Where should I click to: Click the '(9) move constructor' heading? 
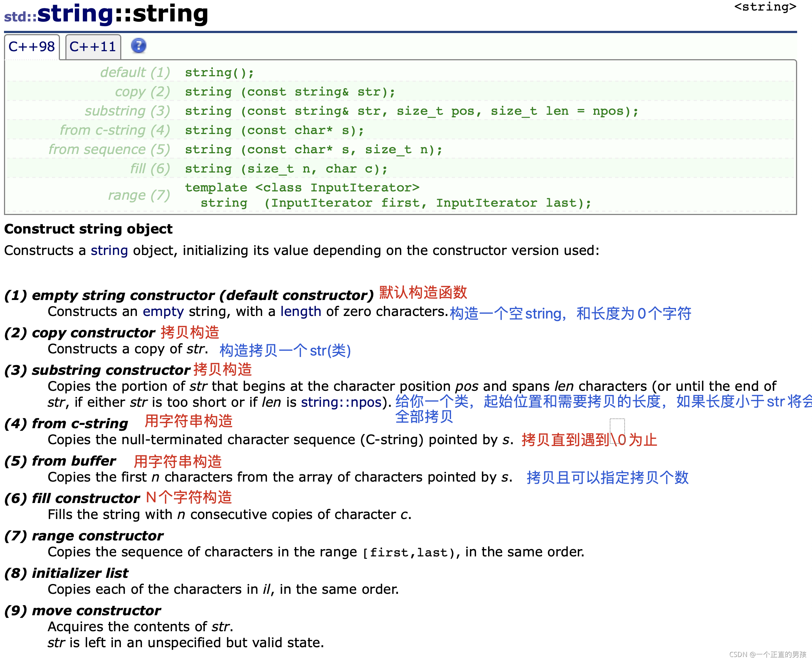point(82,611)
